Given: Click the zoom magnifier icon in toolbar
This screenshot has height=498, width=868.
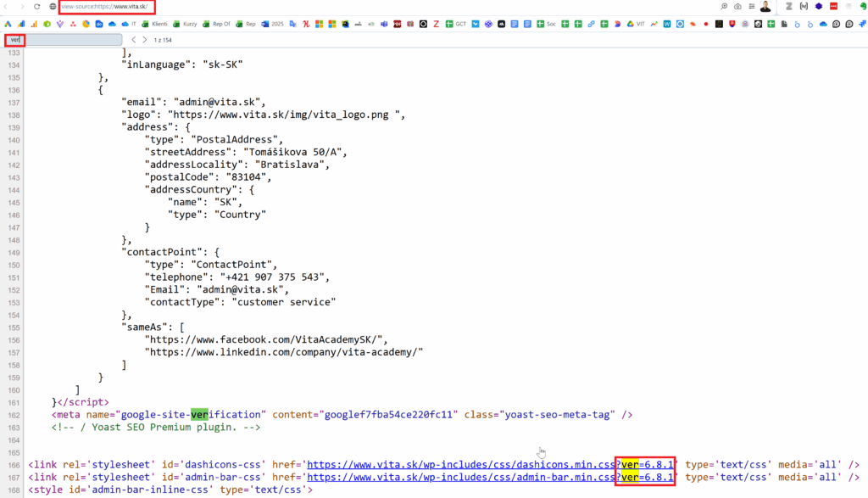Looking at the screenshot, I should click(x=723, y=7).
